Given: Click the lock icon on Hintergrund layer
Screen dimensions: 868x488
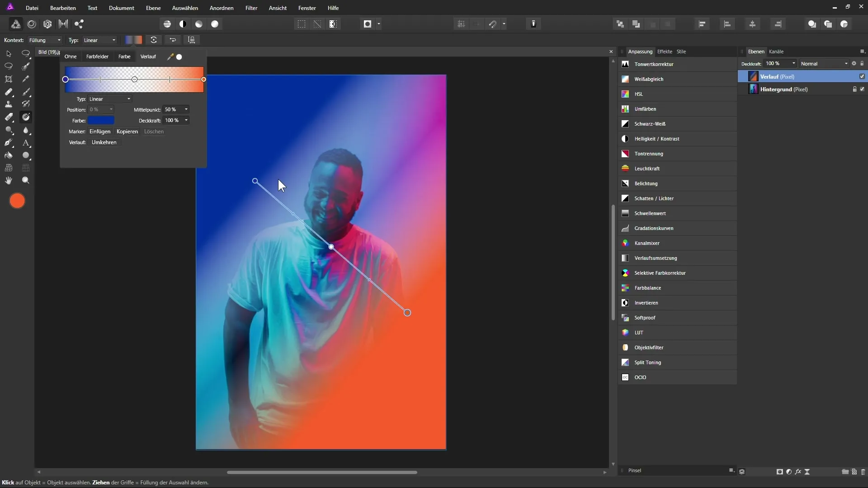Looking at the screenshot, I should tap(854, 89).
